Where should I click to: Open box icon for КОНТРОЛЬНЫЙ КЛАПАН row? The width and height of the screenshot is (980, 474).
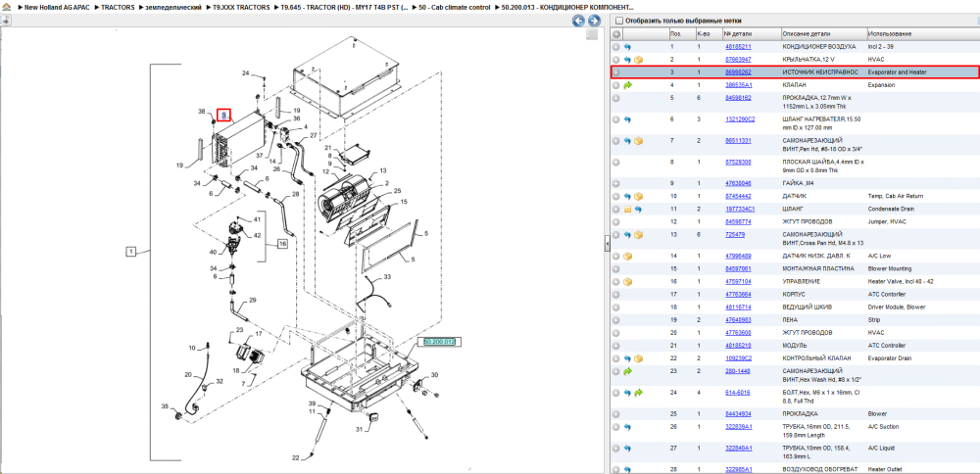(x=638, y=358)
